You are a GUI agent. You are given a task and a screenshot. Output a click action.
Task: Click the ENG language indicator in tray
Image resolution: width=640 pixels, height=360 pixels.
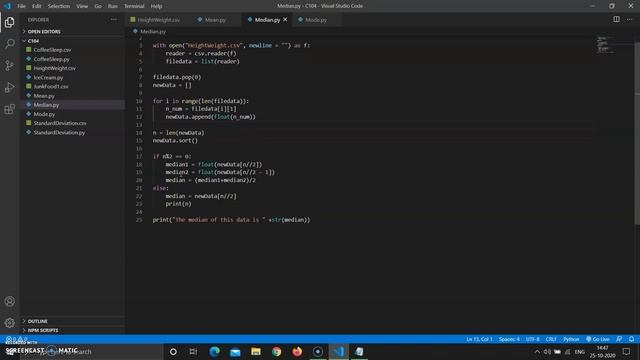click(x=580, y=352)
